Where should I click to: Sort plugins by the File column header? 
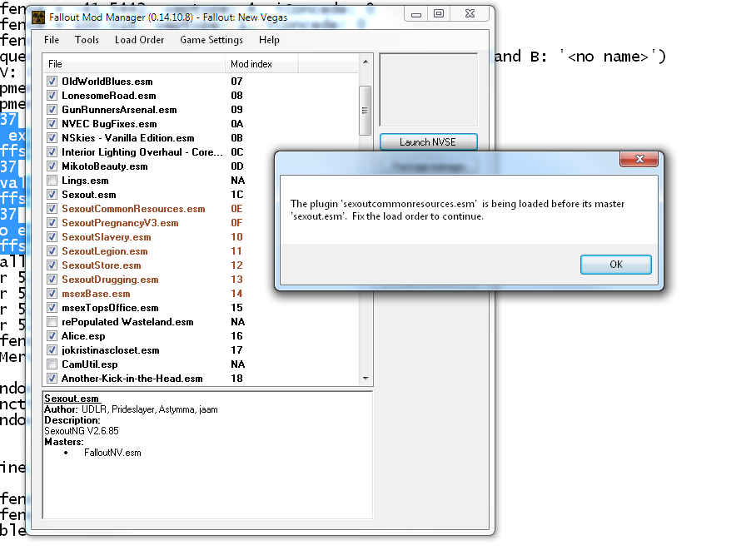pos(133,64)
